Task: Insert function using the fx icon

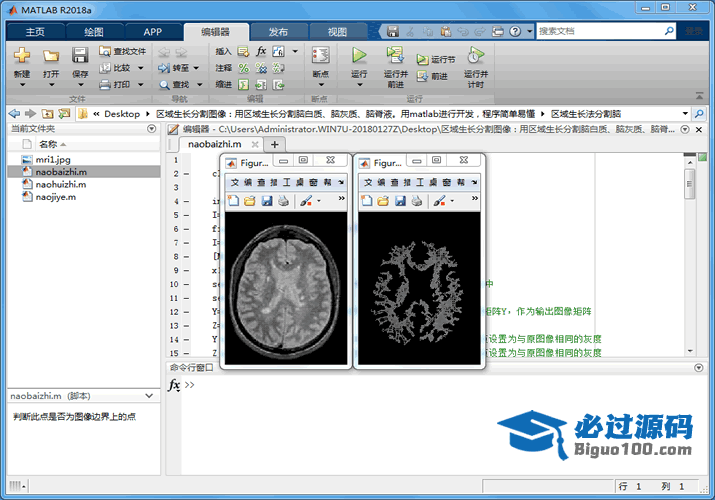Action: coord(261,51)
